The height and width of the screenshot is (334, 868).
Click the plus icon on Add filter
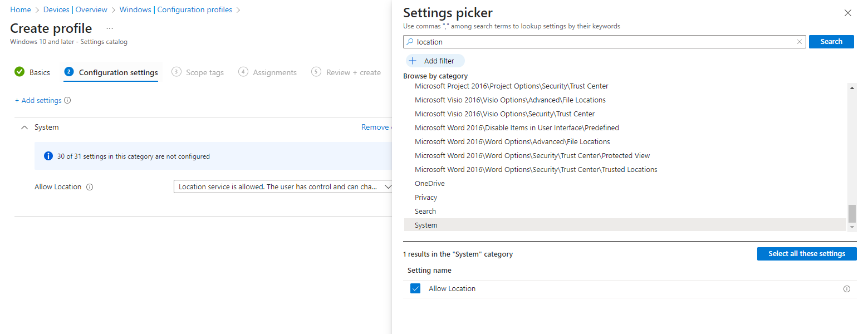click(x=413, y=61)
